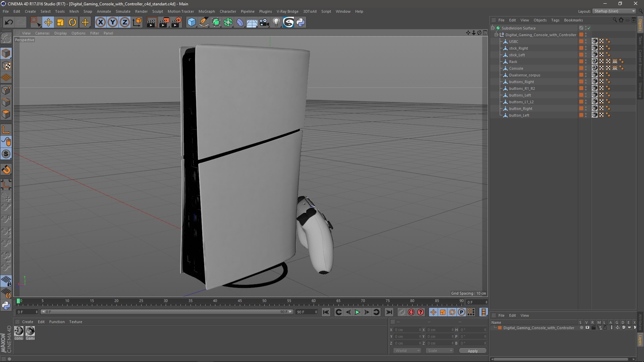Viewport: 644px width, 362px height.
Task: Open Edit Render Settings icon
Action: coord(176,22)
